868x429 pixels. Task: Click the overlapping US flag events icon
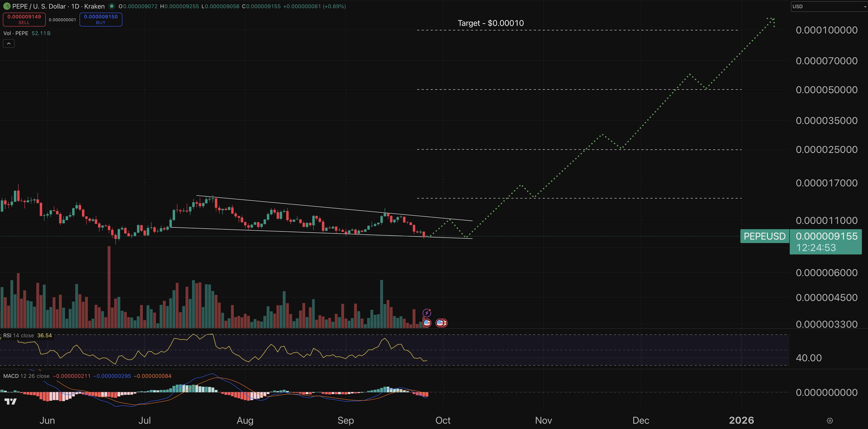(x=441, y=323)
